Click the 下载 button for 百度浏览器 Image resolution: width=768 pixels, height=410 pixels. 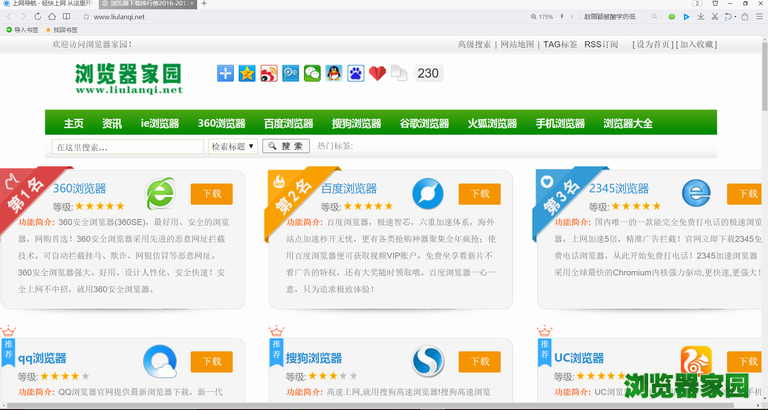[x=479, y=194]
